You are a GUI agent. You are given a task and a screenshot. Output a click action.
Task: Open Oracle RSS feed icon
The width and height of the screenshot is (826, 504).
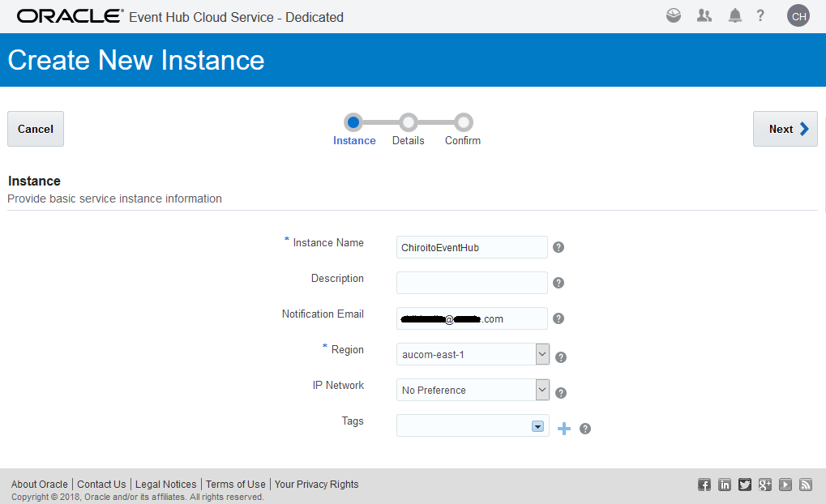pos(806,485)
